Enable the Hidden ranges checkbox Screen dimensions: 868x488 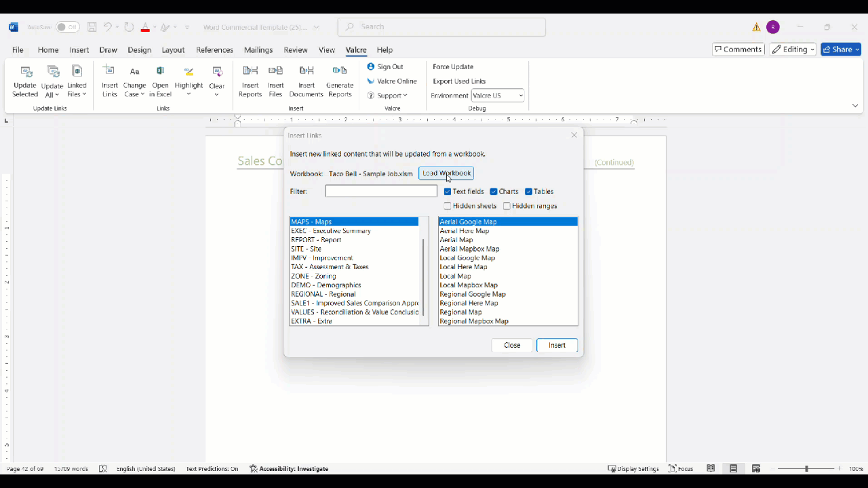click(x=507, y=206)
